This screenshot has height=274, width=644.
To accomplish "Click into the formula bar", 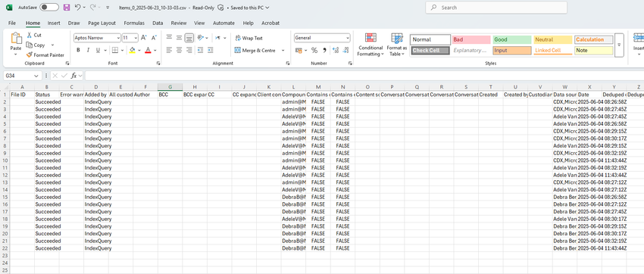I will (x=364, y=76).
